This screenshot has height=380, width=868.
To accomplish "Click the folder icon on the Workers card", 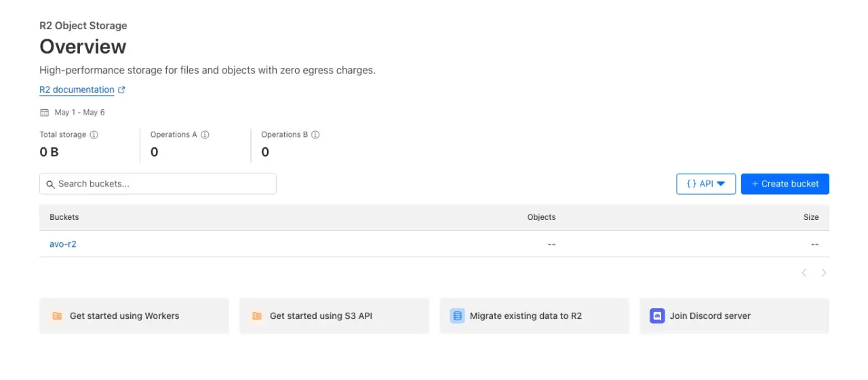I will point(57,316).
